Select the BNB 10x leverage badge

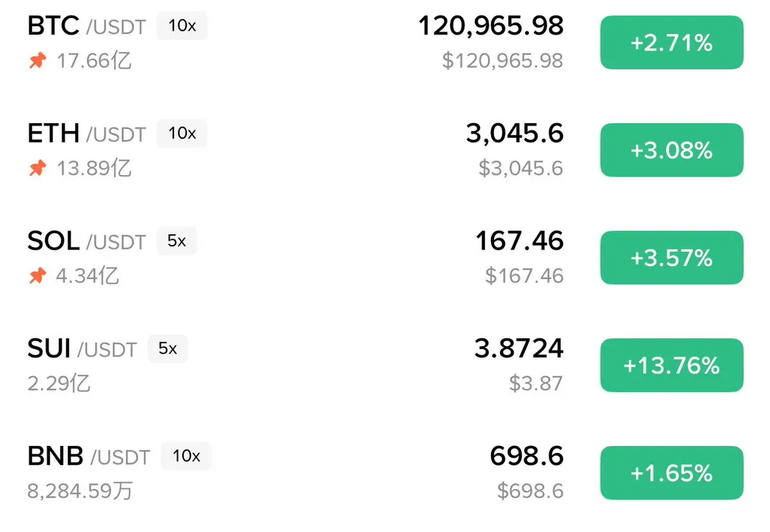click(186, 456)
